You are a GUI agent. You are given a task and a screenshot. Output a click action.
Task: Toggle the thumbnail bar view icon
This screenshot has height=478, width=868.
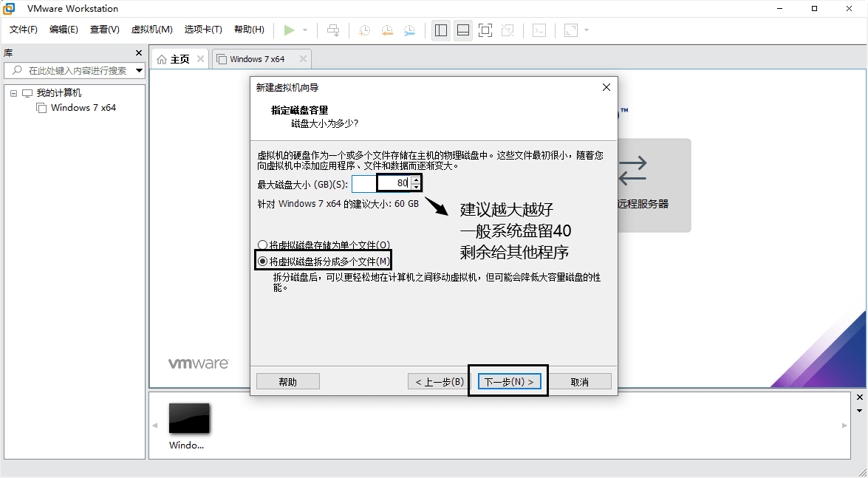[x=463, y=30]
